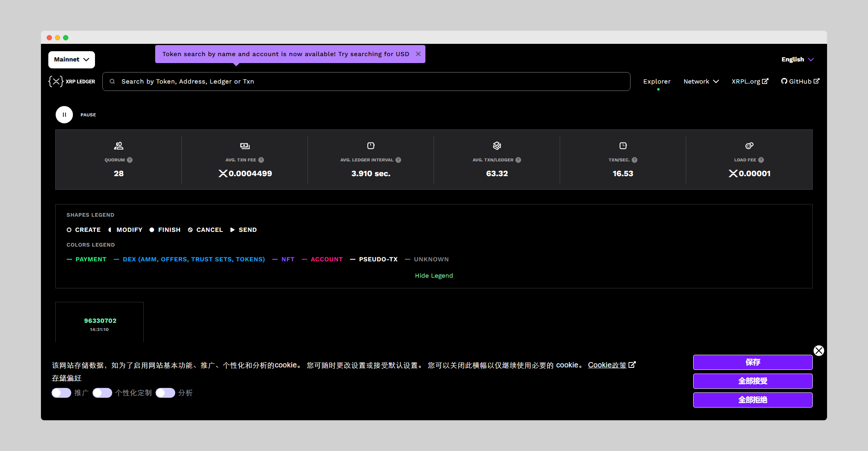Dismiss the token search announcement banner
This screenshot has height=451, width=868.
click(x=418, y=54)
